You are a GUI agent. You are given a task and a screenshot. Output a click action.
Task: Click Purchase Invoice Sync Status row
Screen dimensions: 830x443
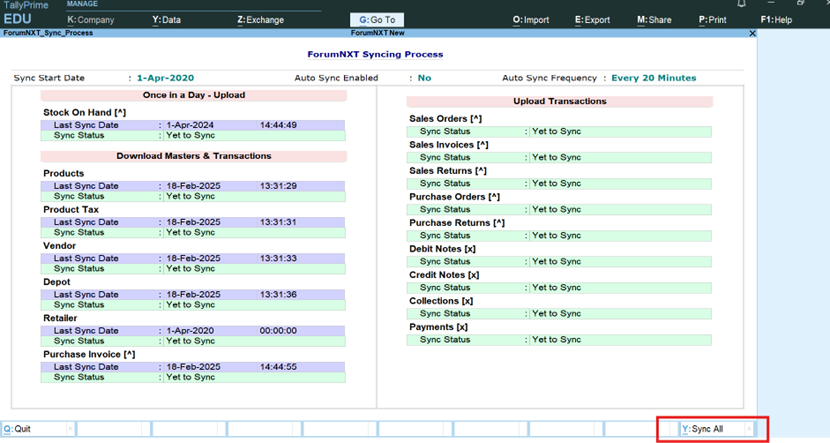(x=193, y=377)
